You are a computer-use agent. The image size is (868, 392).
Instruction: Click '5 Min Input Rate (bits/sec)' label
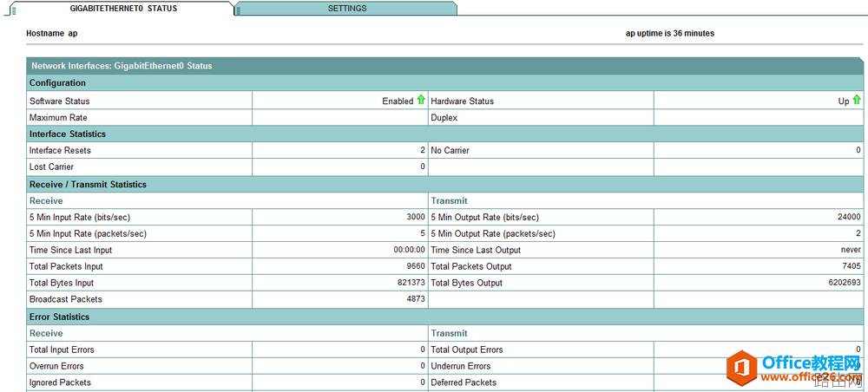(80, 218)
